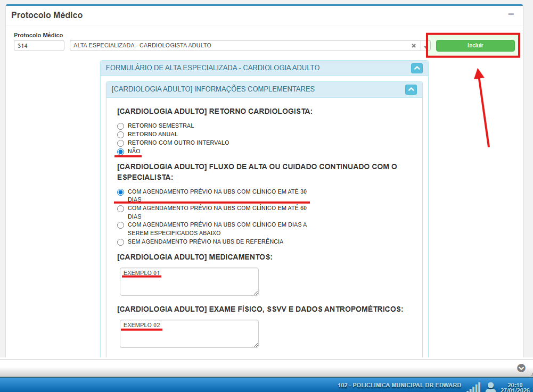Click the user profile icon in status bar
533x392 pixels.
pyautogui.click(x=490, y=386)
